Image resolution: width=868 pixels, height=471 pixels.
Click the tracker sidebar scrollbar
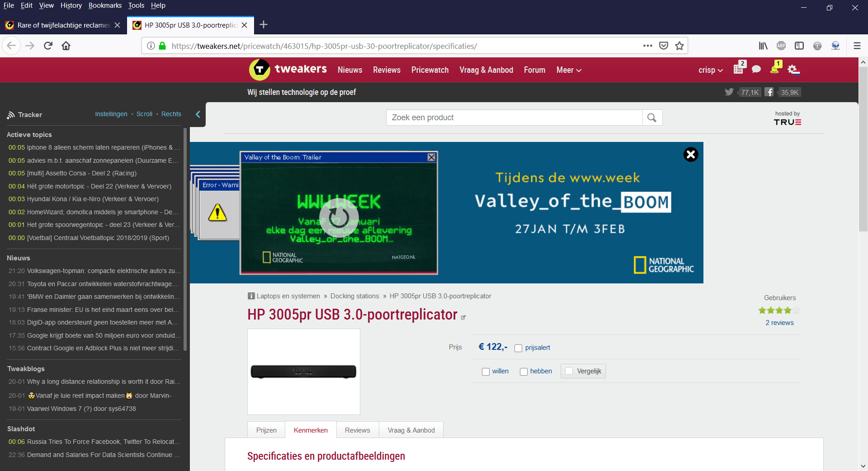pyautogui.click(x=185, y=240)
